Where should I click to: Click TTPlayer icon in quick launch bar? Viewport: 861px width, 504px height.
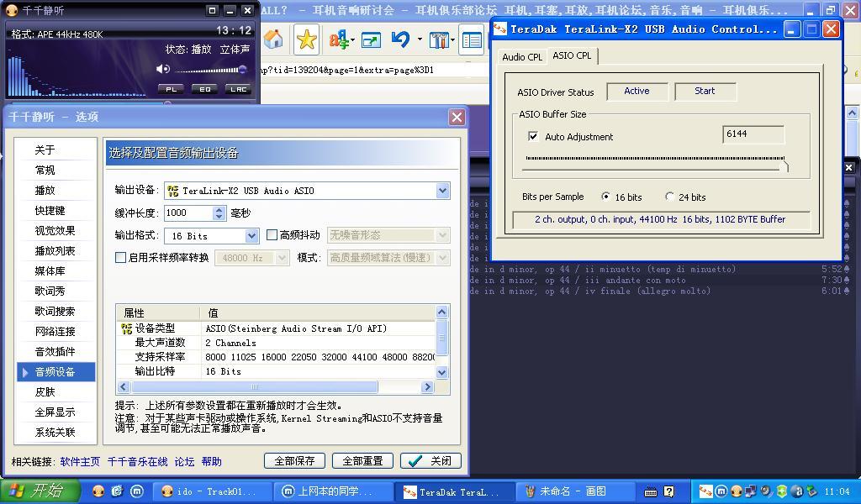click(98, 491)
